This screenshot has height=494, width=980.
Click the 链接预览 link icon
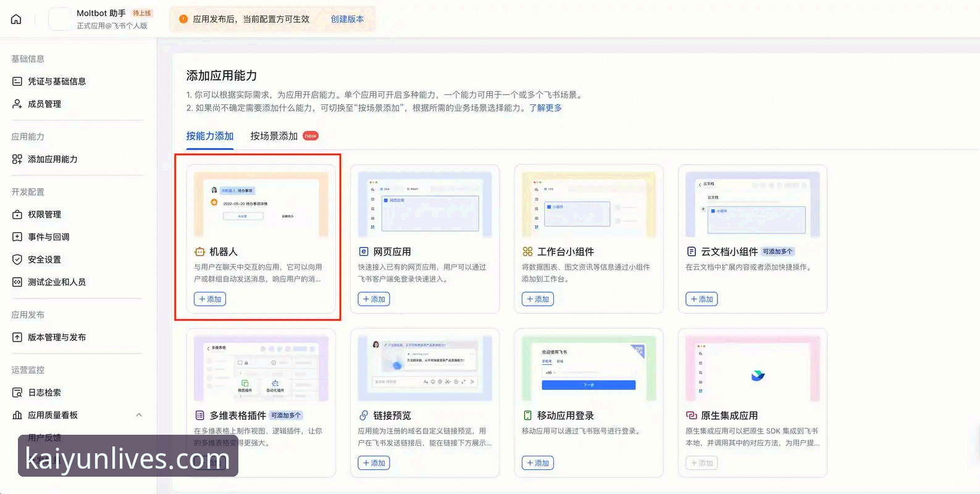pos(364,416)
